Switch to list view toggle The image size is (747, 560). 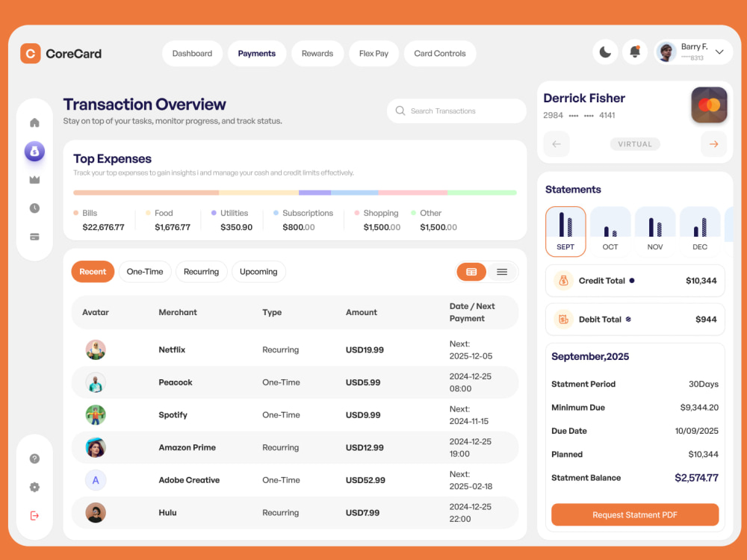[x=502, y=272]
